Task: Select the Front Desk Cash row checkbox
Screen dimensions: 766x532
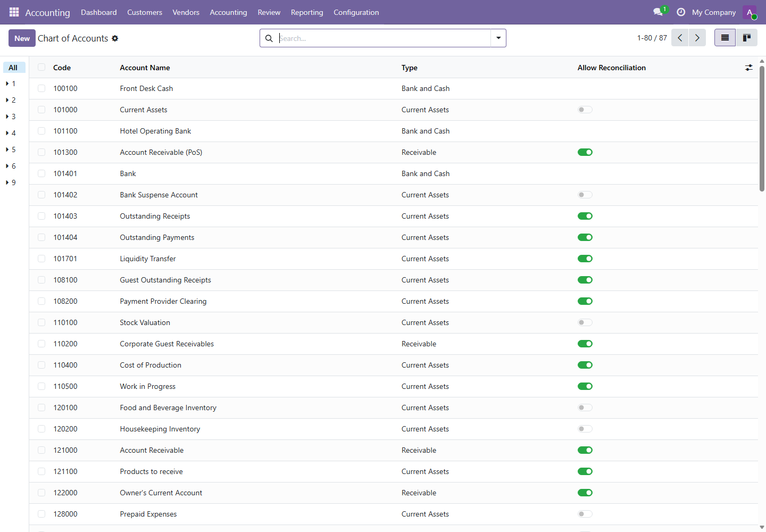Action: click(41, 88)
